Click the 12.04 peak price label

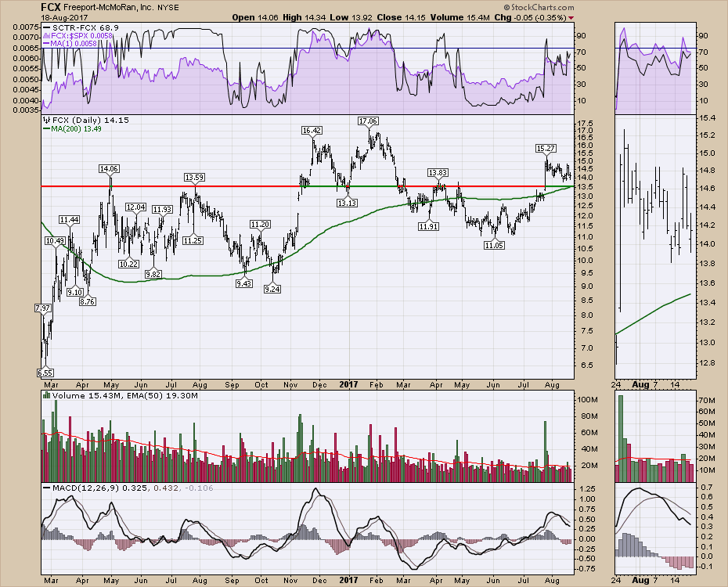(135, 207)
